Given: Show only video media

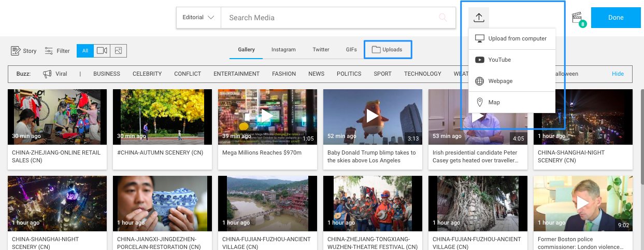Looking at the screenshot, I should point(102,51).
